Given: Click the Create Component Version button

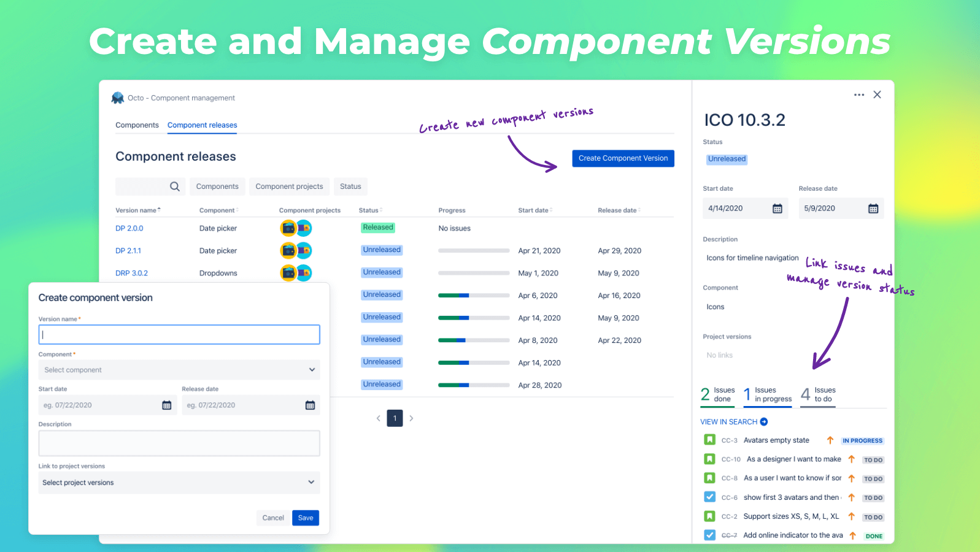Looking at the screenshot, I should pos(623,158).
